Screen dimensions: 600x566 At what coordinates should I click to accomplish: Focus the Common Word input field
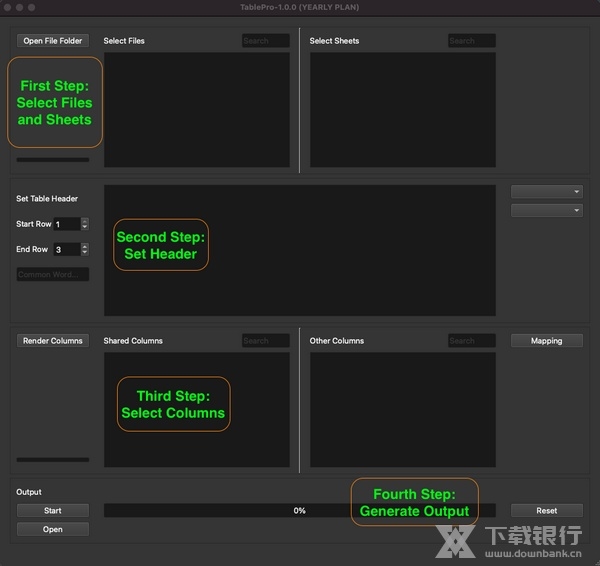coord(53,274)
